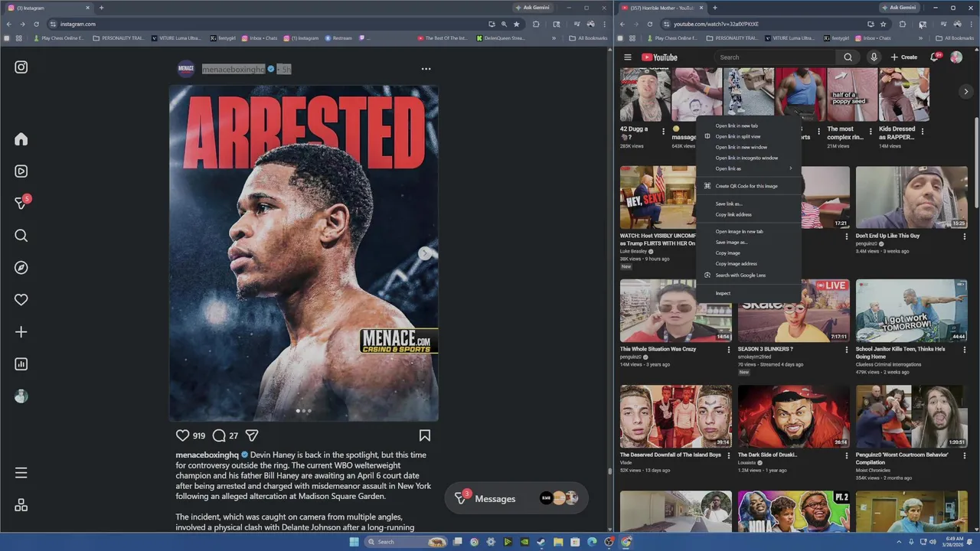Open the More hamburger menu in Instagram

[x=21, y=473]
